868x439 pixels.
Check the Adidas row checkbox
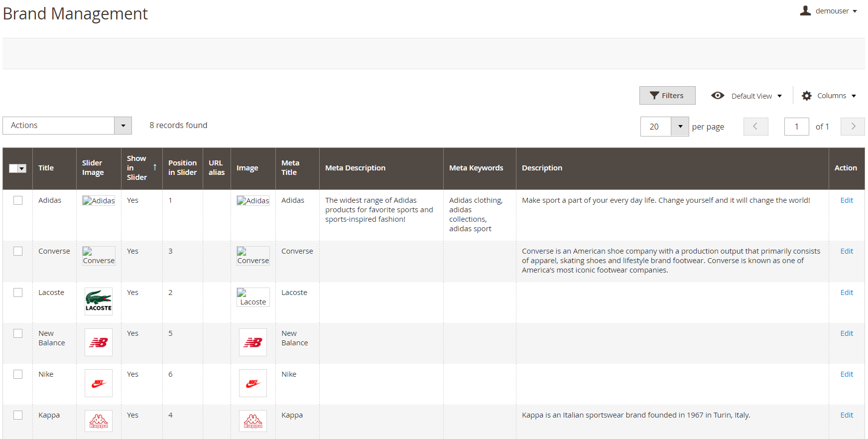tap(18, 200)
